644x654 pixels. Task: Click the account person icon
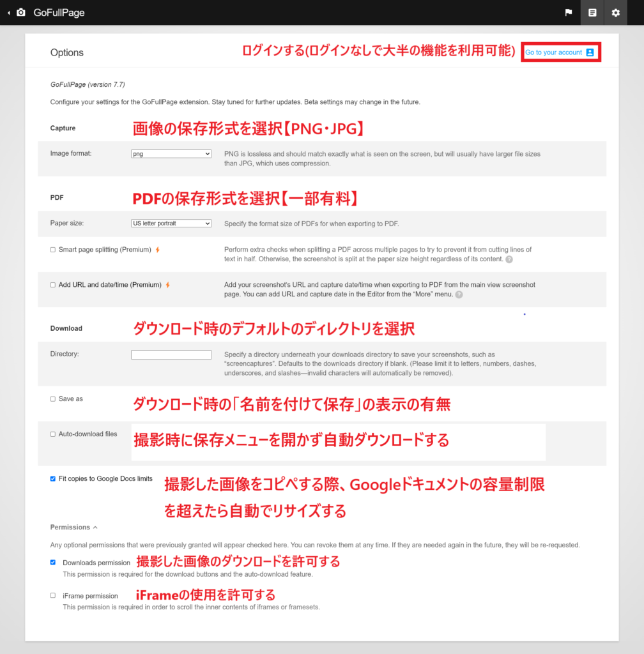590,52
